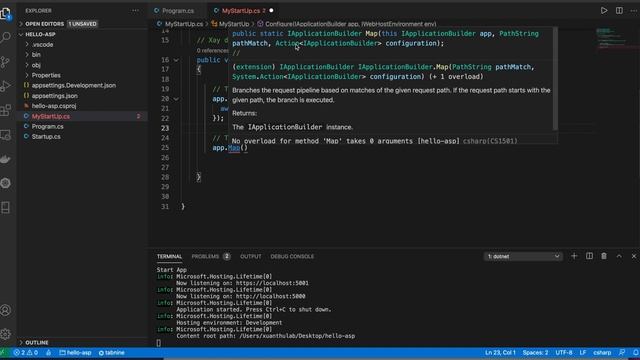
Task: Click the feedback icon in status bar
Action: (622, 353)
